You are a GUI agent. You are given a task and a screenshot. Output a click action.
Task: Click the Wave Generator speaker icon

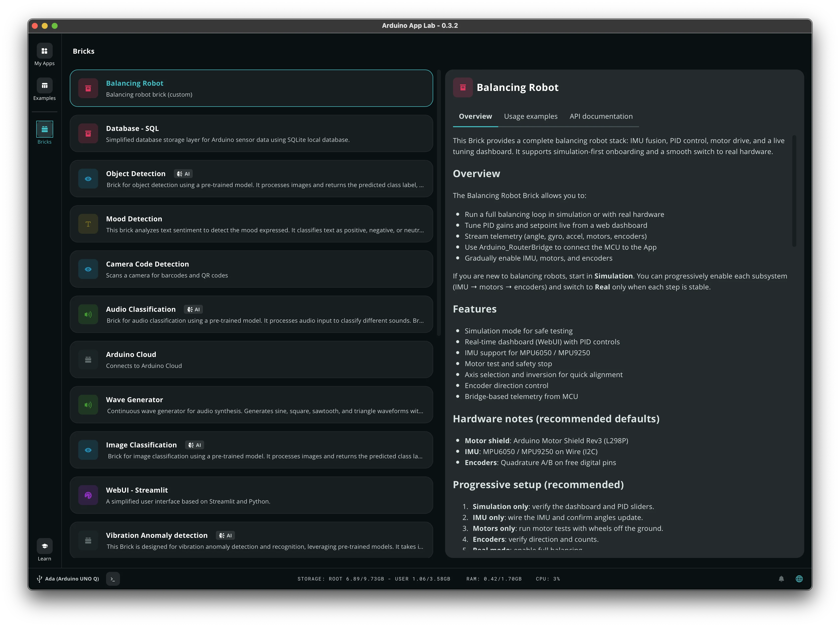(88, 405)
